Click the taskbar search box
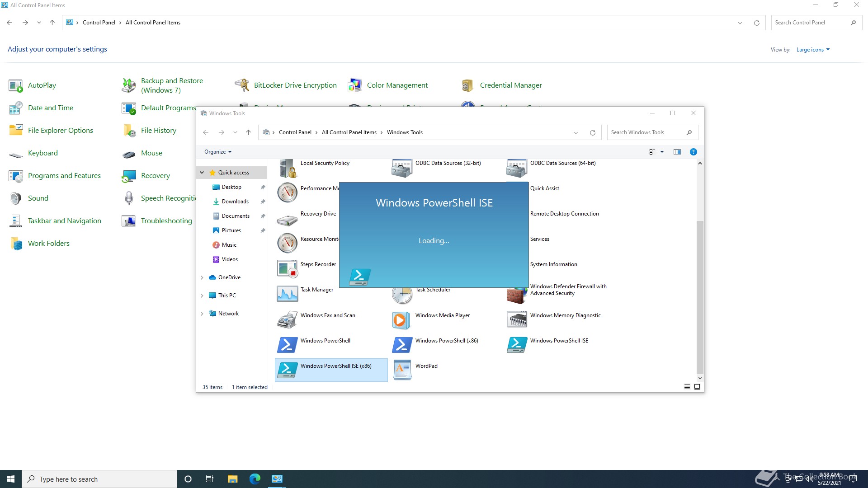The image size is (868, 488). (99, 479)
